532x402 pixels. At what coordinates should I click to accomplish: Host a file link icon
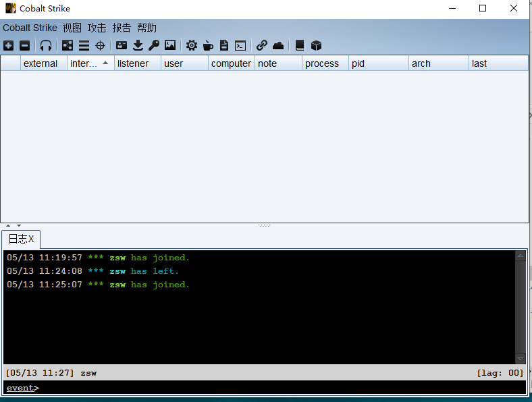coord(261,45)
